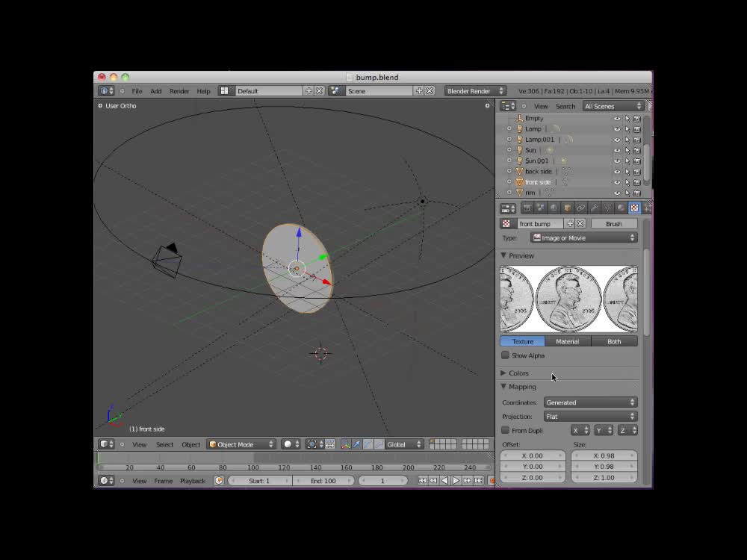Hide the back side object
The width and height of the screenshot is (747, 560).
click(x=617, y=171)
